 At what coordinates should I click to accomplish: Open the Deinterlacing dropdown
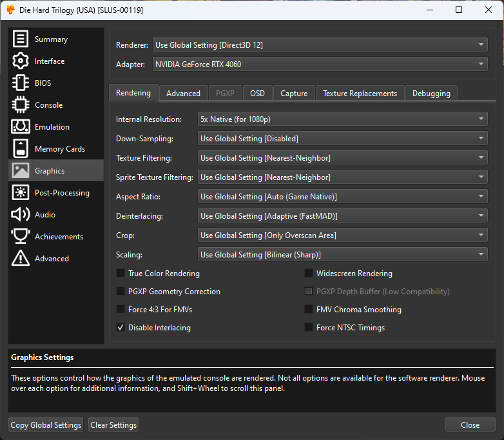[343, 215]
